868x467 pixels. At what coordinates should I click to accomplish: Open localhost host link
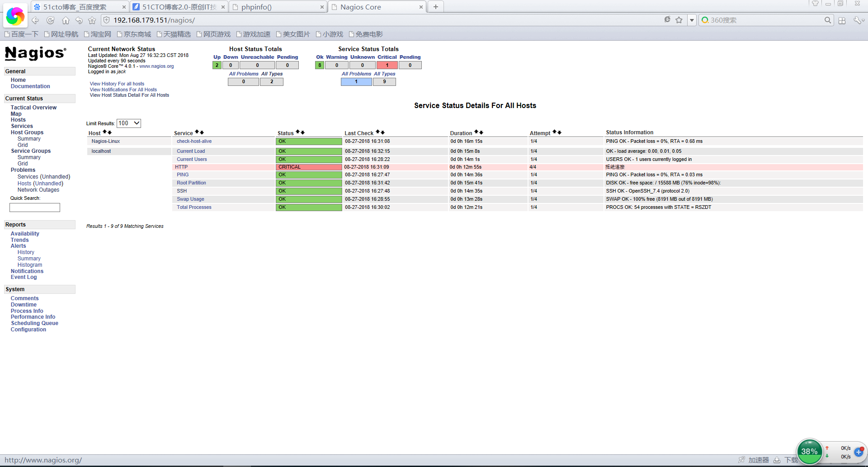pos(101,151)
